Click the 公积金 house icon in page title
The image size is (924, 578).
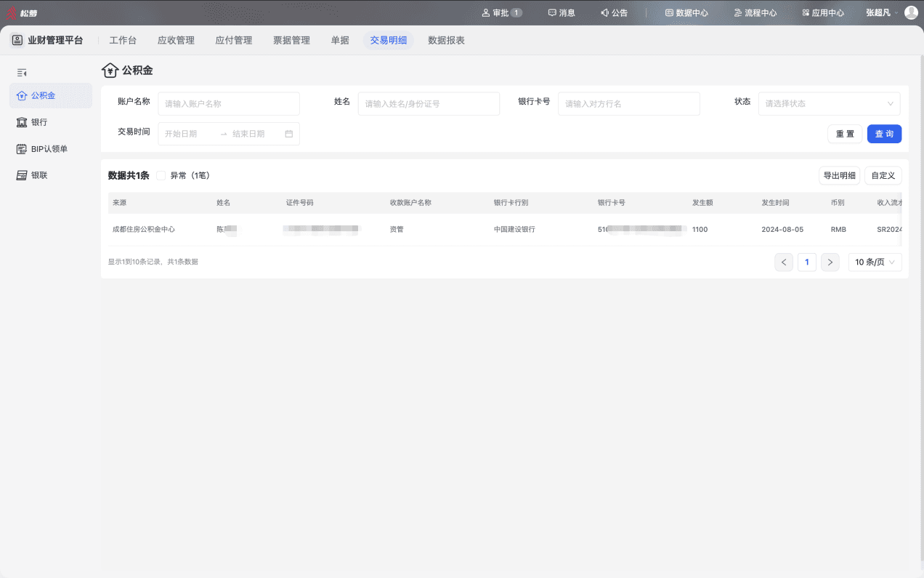click(110, 71)
